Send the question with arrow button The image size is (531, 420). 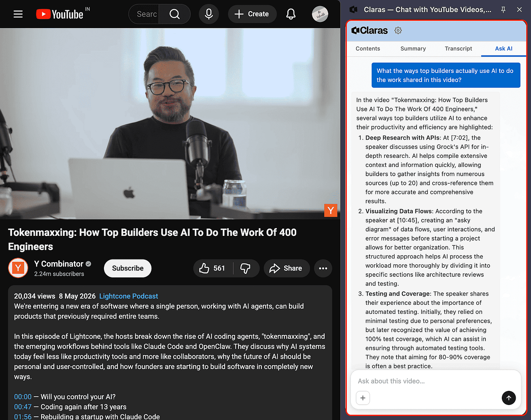[x=508, y=398]
